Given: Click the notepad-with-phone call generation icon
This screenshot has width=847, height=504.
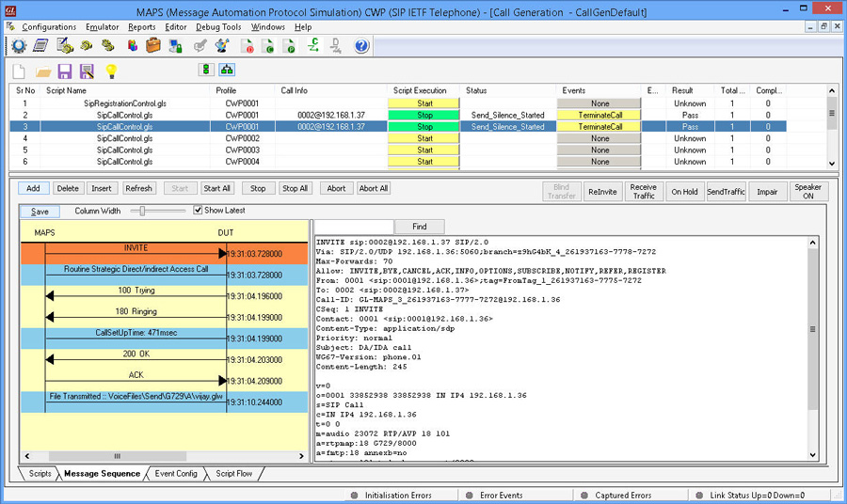Looking at the screenshot, I should (x=65, y=46).
